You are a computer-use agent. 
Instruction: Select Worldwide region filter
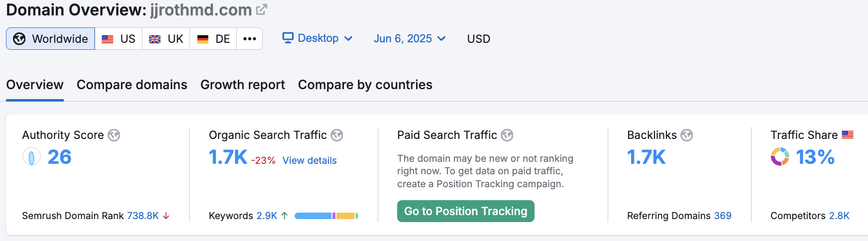[51, 39]
